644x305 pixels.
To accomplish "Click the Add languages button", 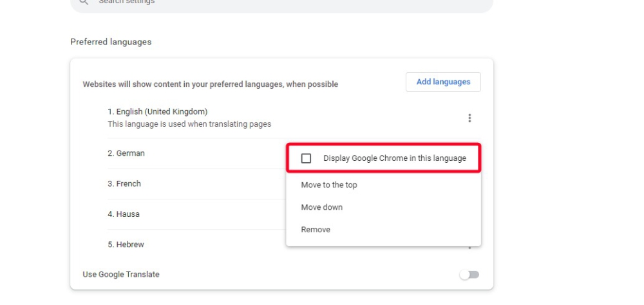I will [443, 82].
